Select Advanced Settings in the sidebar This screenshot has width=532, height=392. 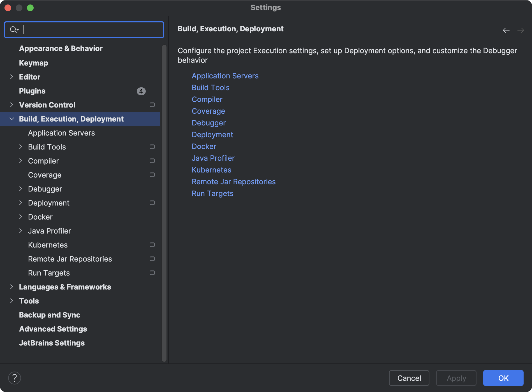pyautogui.click(x=53, y=329)
